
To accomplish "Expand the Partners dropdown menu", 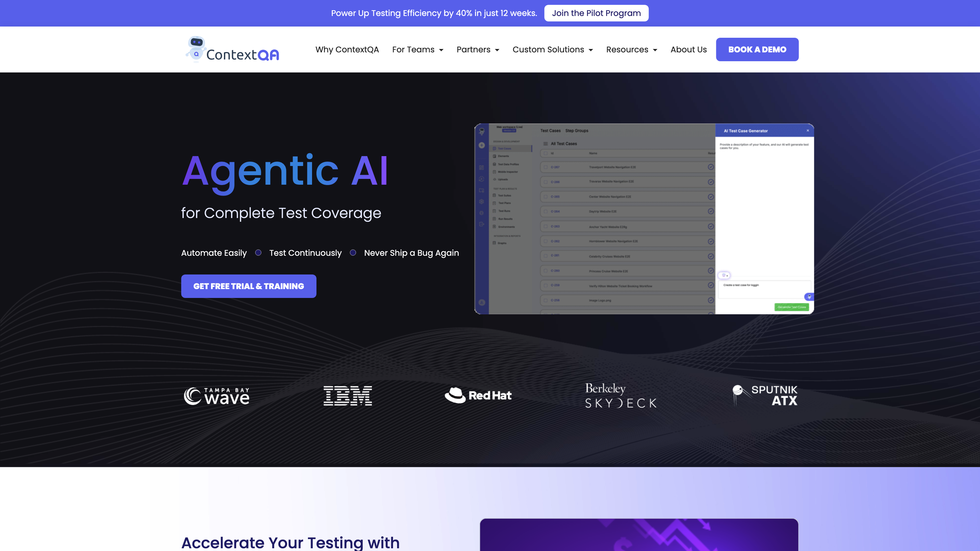I will coord(477,49).
